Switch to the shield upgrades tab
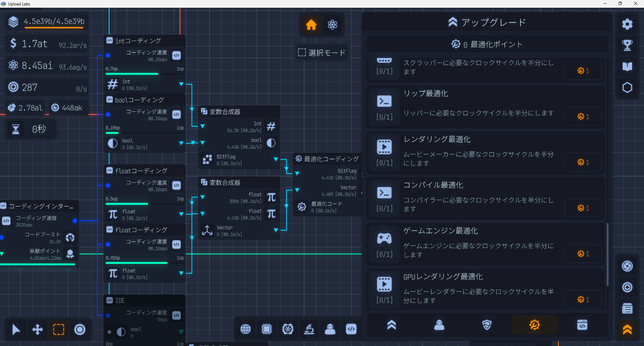Screen dimensions: 644x346 (487, 325)
